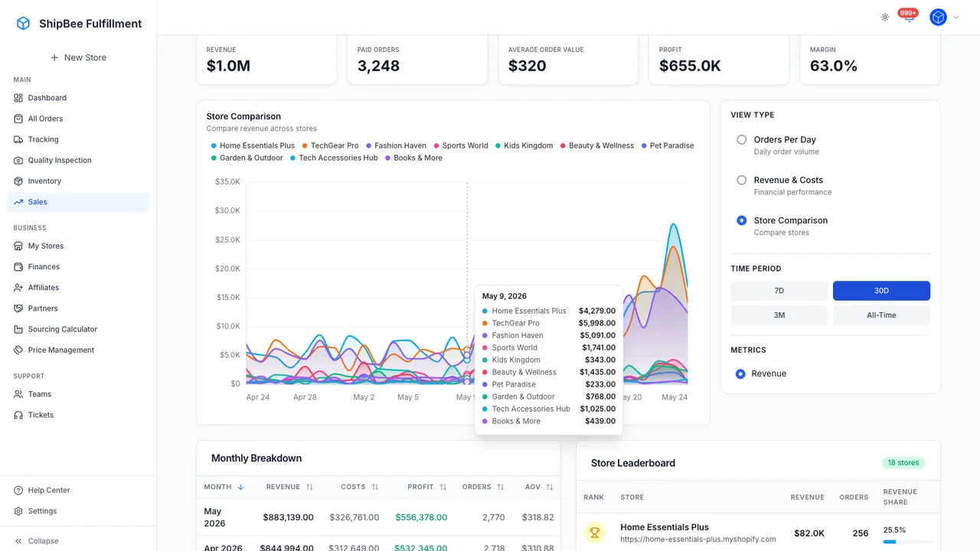Click the 18 stores badge
This screenshot has height=551, width=980.
[x=903, y=463]
